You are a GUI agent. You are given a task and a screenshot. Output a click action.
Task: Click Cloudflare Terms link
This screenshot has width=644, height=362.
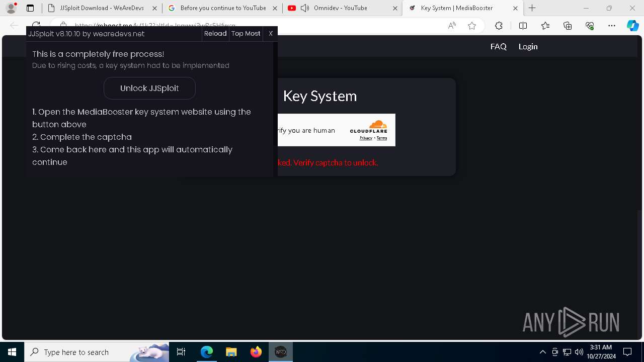[x=382, y=138]
